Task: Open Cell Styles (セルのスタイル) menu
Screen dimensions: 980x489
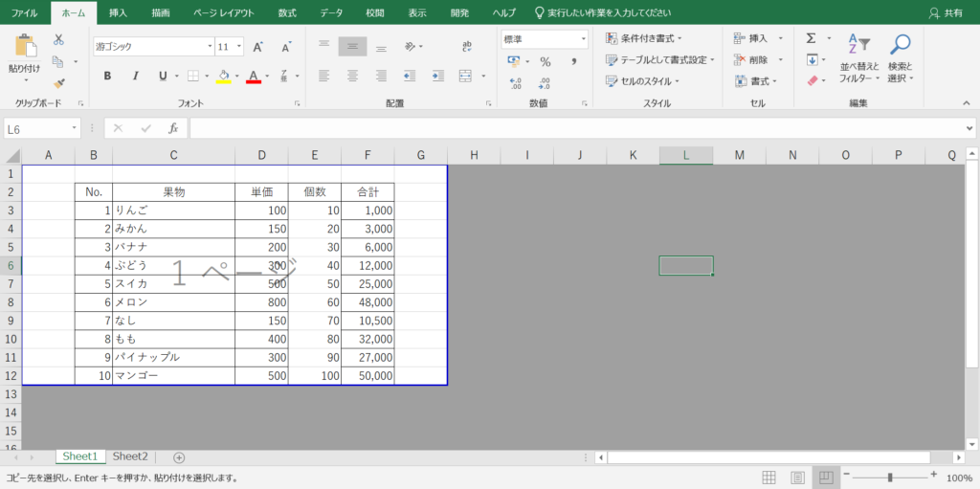Action: [642, 81]
